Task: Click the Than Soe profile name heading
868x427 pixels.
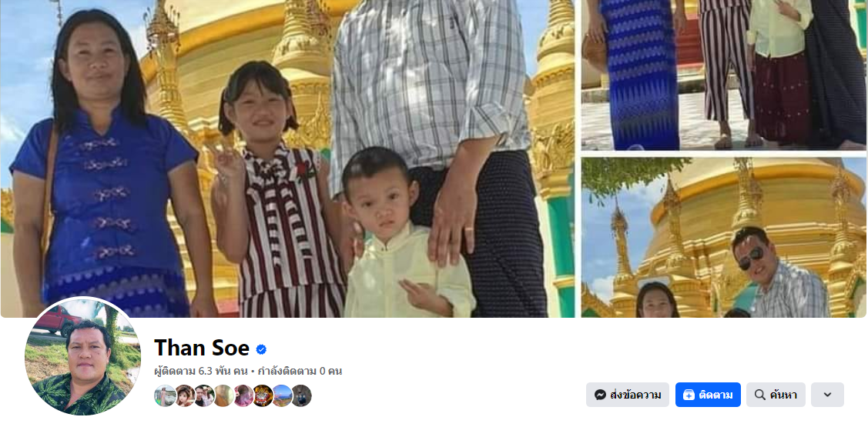Action: coord(202,348)
